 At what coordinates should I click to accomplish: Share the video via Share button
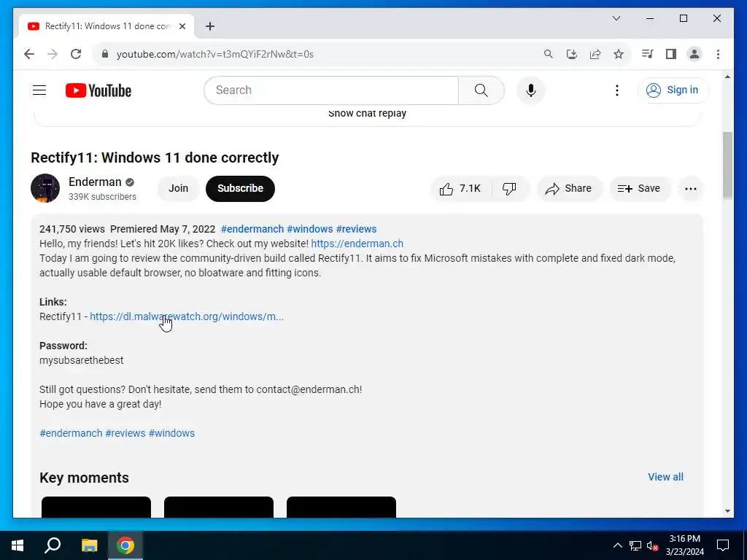[569, 189]
